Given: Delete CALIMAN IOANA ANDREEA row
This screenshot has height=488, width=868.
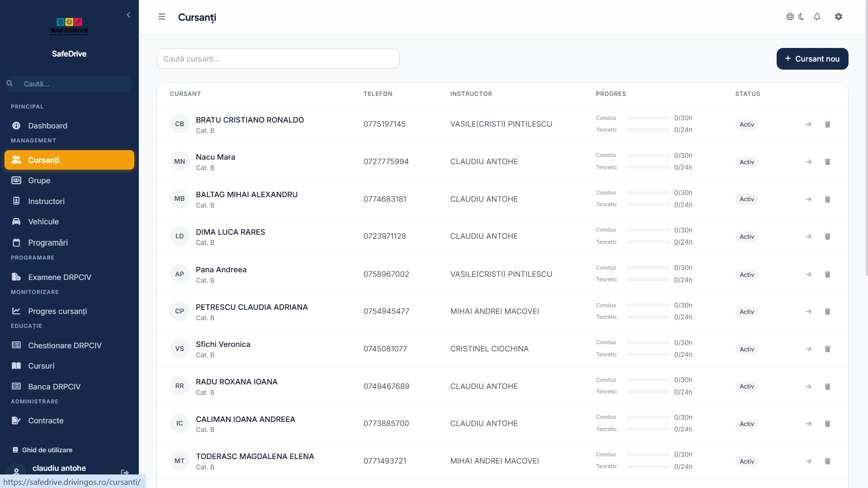Looking at the screenshot, I should pos(827,424).
